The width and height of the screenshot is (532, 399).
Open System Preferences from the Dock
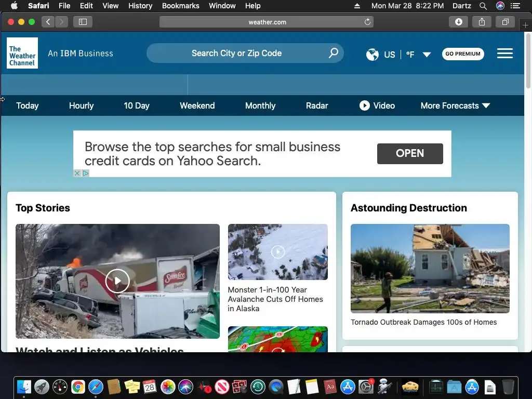pos(366,387)
